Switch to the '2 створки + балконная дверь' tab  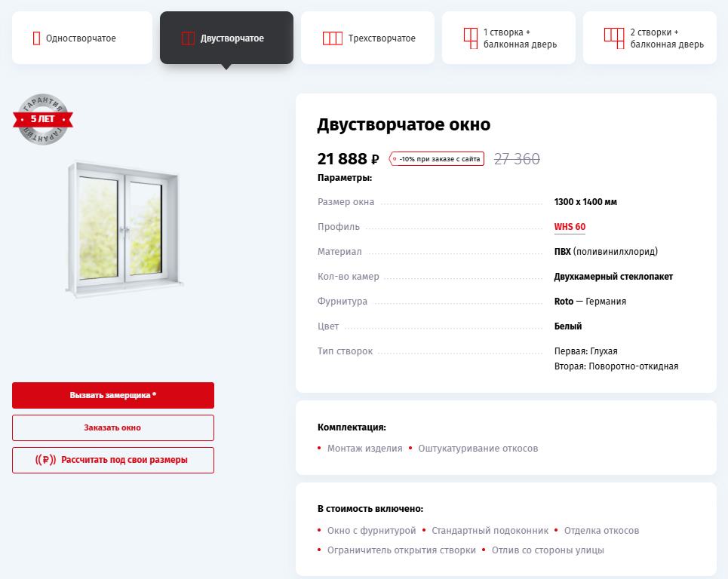[x=650, y=37]
